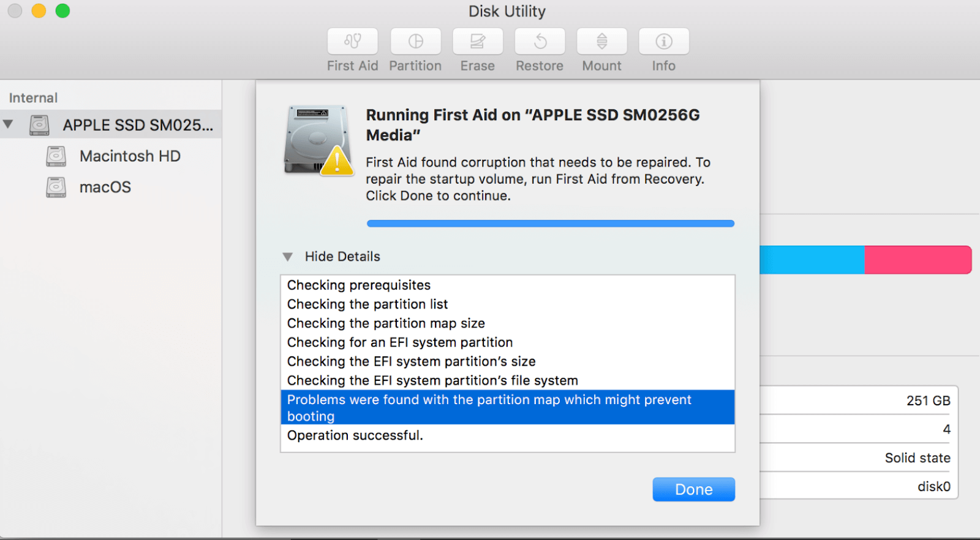
Task: Select APPLE SSD SM025... in the sidebar
Action: tap(111, 125)
